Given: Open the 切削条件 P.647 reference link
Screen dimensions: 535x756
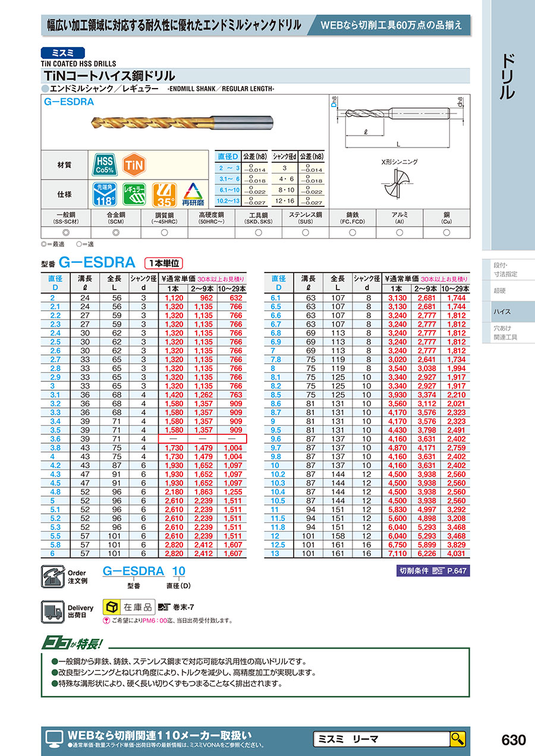Looking at the screenshot, I should coord(432,571).
